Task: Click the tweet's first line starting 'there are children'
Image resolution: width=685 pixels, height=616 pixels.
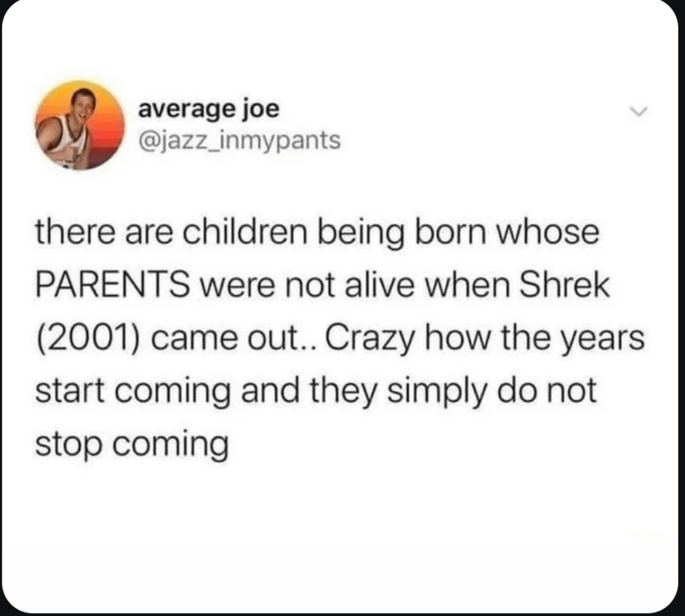Action: pos(317,234)
